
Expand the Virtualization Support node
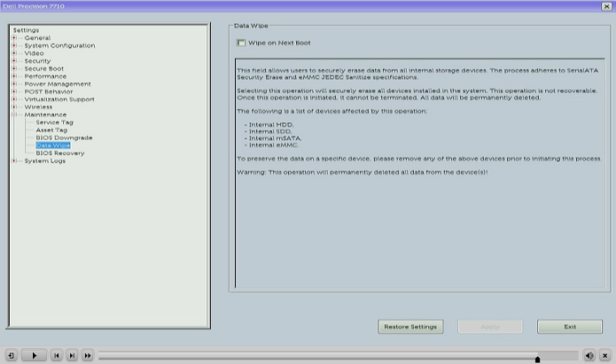(x=14, y=99)
